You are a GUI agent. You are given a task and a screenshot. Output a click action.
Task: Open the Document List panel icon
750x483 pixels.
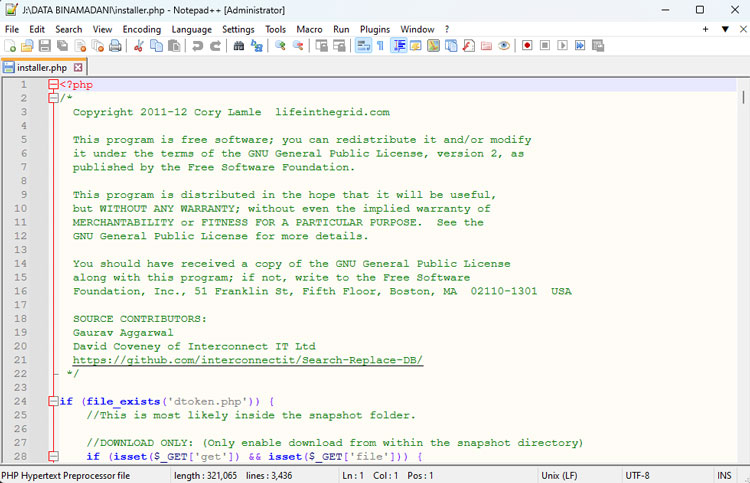point(451,46)
